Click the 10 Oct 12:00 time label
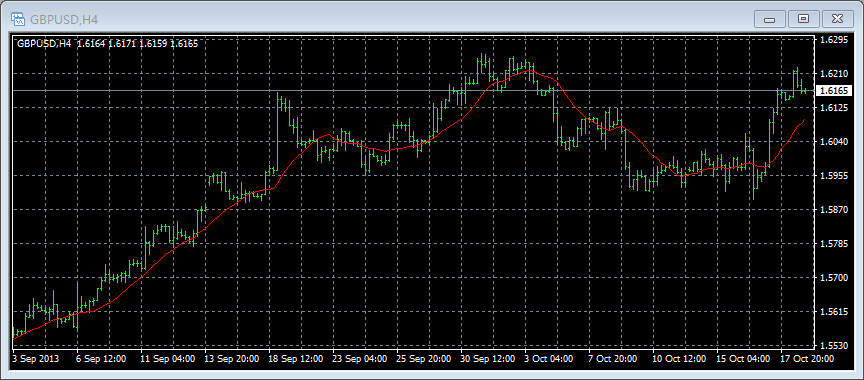864x380 pixels. click(x=679, y=359)
